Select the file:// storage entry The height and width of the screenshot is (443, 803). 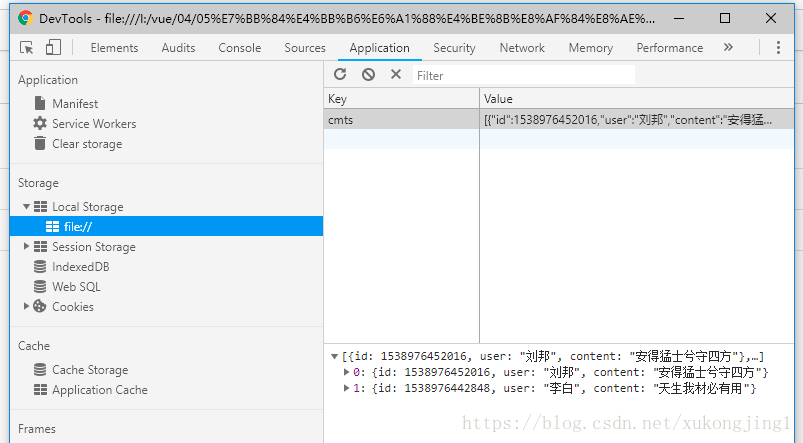point(166,226)
